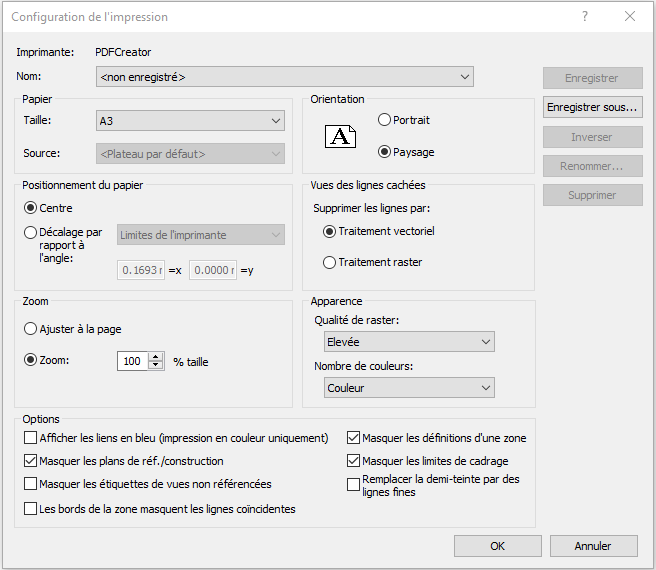
Task: Increase zoom percentage with up arrow
Action: pyautogui.click(x=155, y=356)
